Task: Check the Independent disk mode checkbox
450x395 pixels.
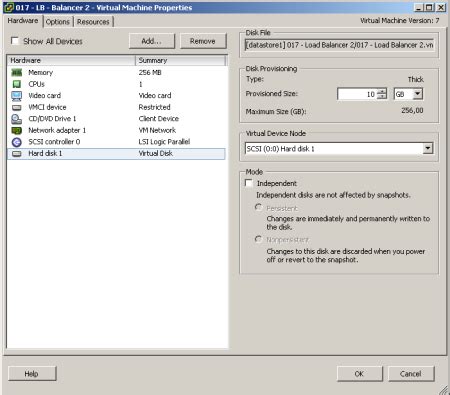Action: pos(249,183)
